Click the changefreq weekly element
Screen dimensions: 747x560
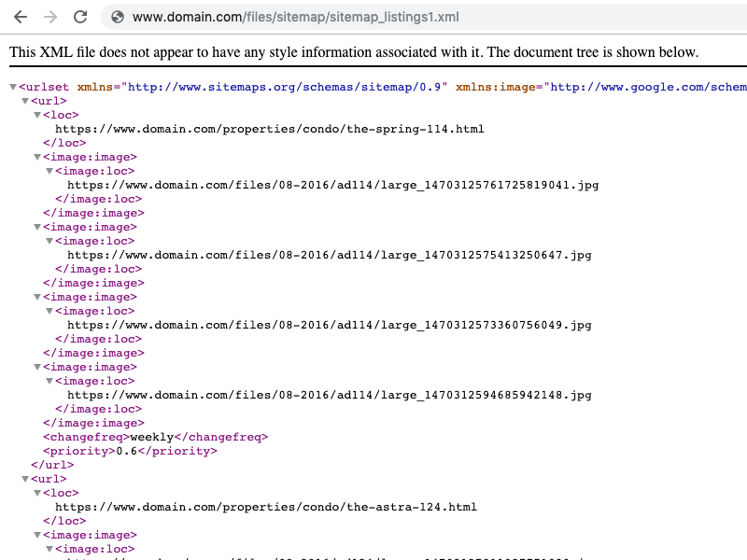point(155,437)
